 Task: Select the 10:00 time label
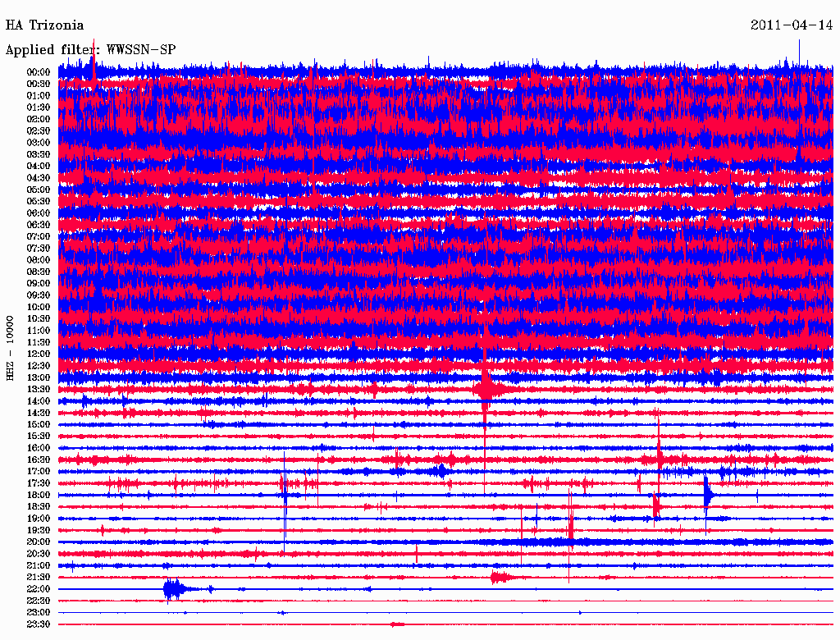coord(39,307)
